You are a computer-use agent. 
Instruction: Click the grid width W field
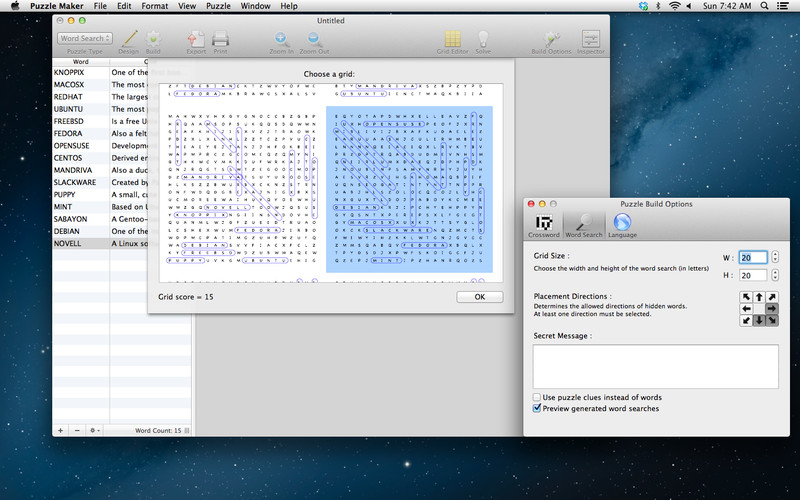(753, 258)
